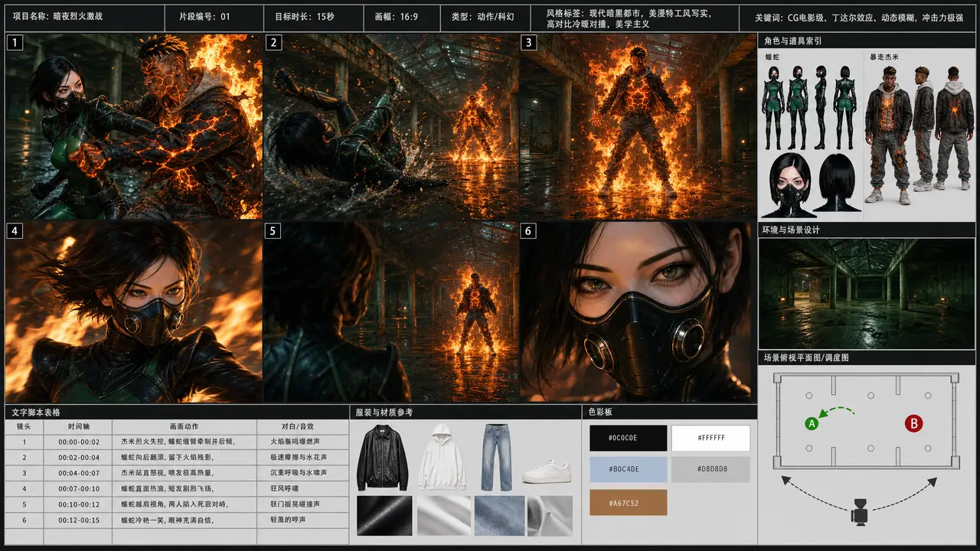Pick the #0C0C0E black color swatch

coord(628,439)
